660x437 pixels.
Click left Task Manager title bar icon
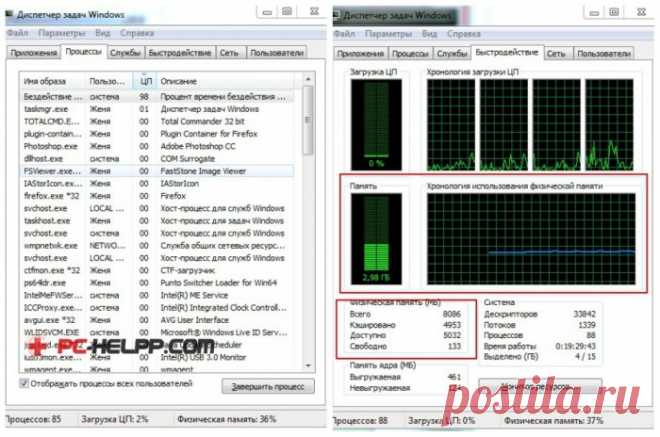click(x=10, y=15)
